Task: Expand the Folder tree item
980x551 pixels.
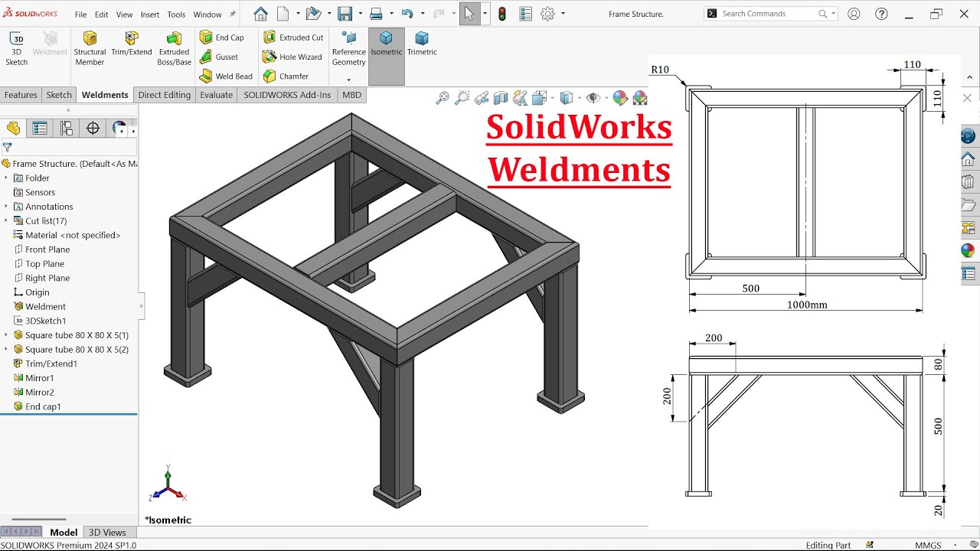Action: pyautogui.click(x=6, y=178)
